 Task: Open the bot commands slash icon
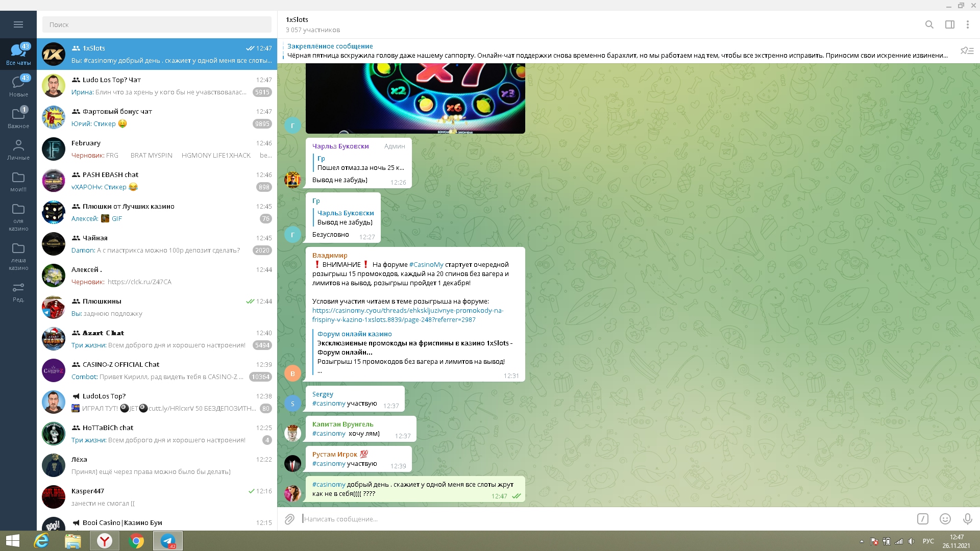pos(922,519)
